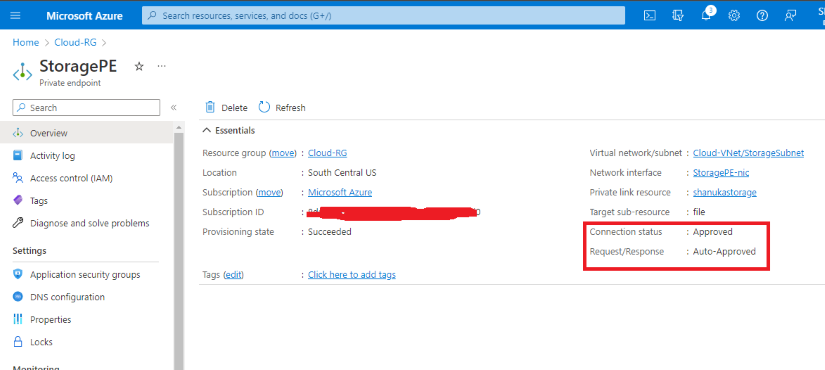Screen dimensions: 825x370
Task: Select the Target sub-resource value file
Action: tap(699, 212)
